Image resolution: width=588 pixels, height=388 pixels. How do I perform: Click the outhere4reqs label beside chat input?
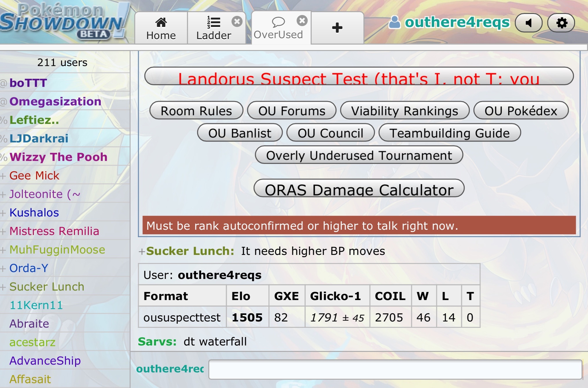point(170,369)
